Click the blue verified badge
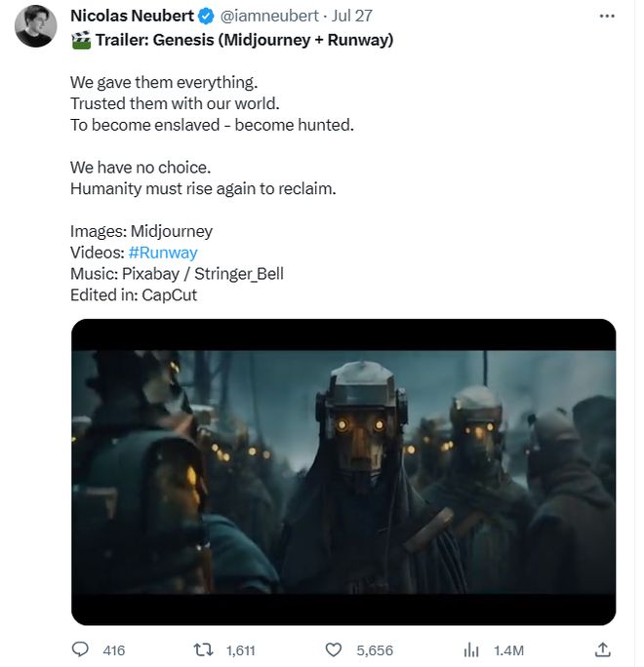 click(x=206, y=17)
